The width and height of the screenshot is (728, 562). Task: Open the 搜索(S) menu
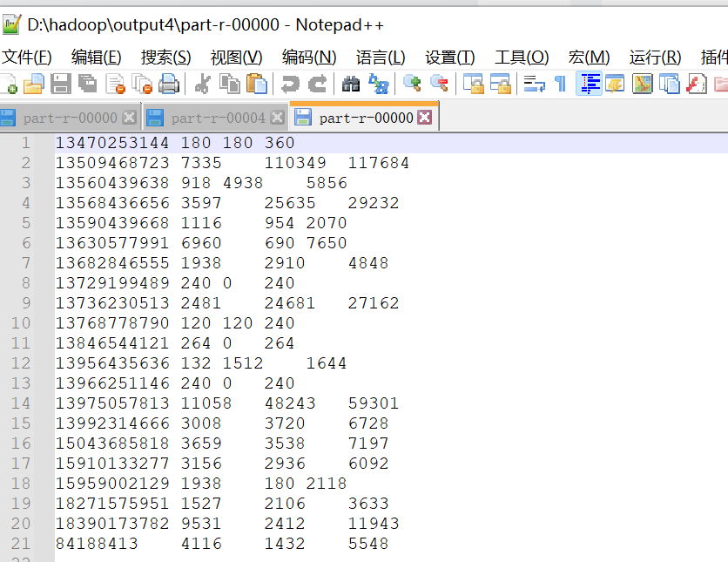[165, 58]
